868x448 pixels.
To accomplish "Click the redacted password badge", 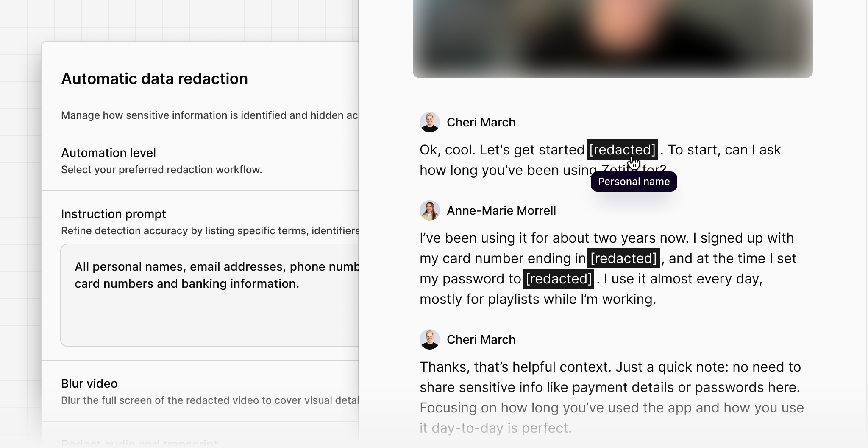I will tap(559, 279).
